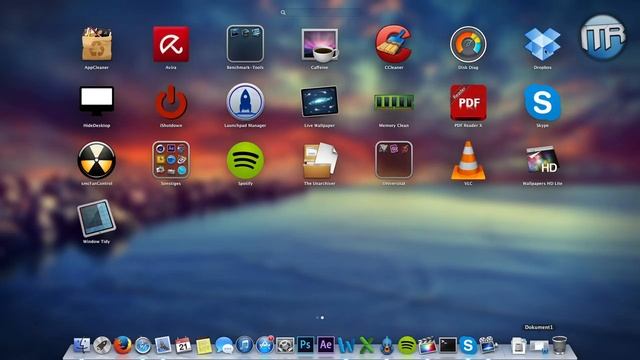Switch to the first Launchpad page dot
The height and width of the screenshot is (360, 640).
[317, 318]
